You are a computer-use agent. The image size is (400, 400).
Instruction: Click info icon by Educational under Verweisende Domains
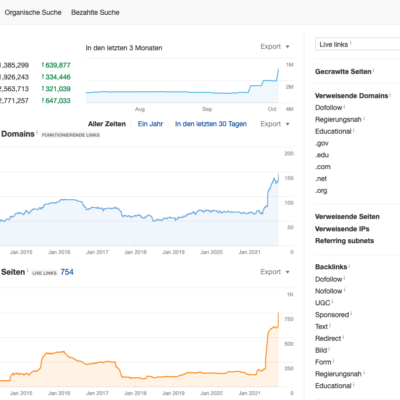coord(353,130)
